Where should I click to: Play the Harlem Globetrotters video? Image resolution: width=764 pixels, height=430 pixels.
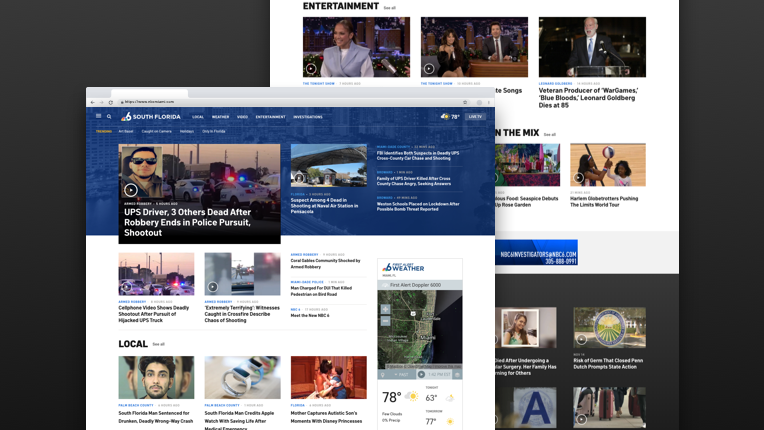[x=578, y=178]
